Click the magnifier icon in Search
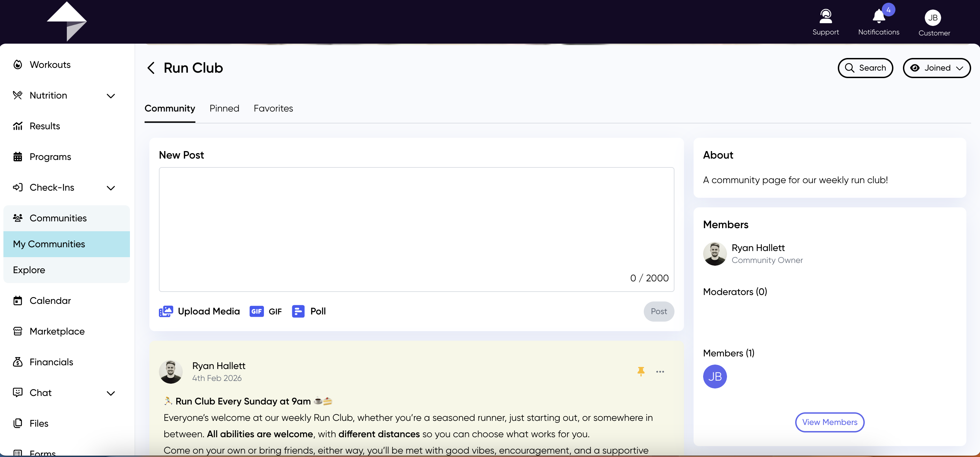 click(x=849, y=68)
